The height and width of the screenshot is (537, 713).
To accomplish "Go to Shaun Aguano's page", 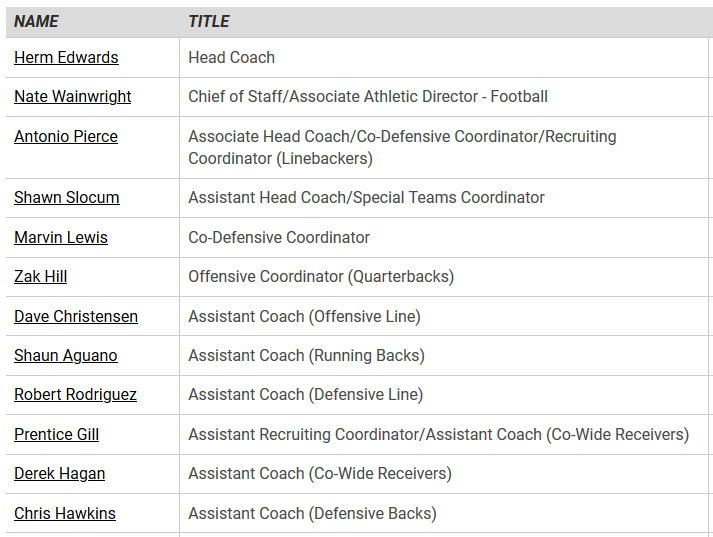I will pyautogui.click(x=66, y=356).
